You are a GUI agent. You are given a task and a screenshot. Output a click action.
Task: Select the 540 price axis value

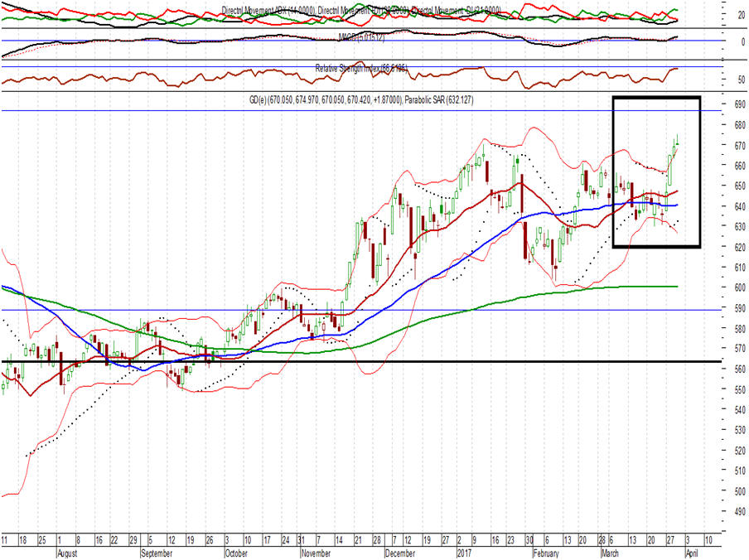[740, 409]
